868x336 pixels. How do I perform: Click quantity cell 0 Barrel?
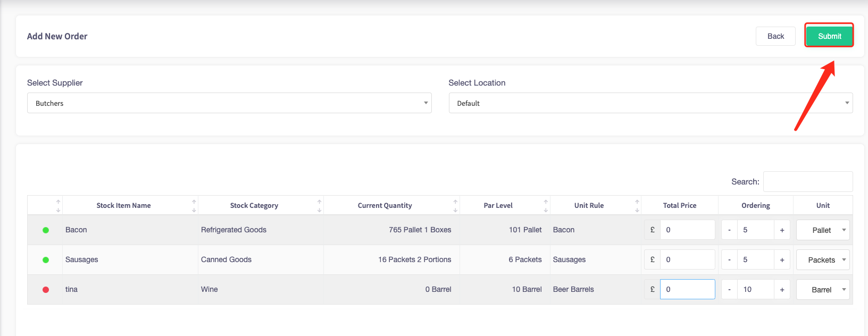point(391,290)
